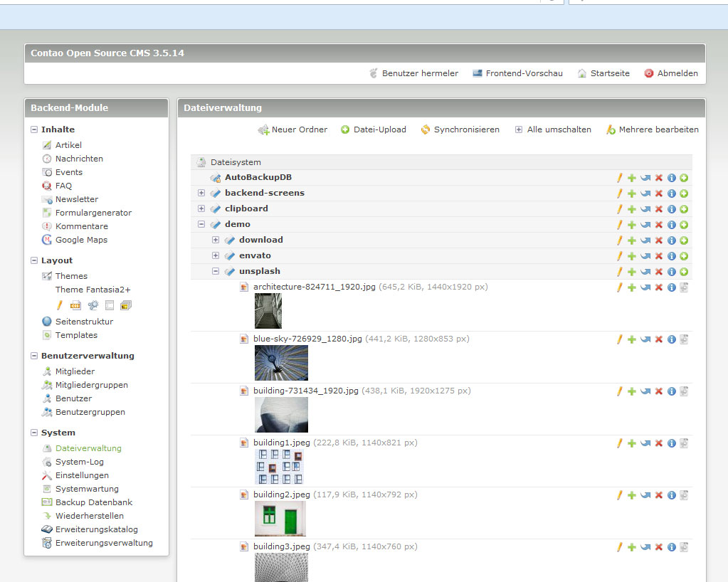This screenshot has width=728, height=582.
Task: Open the modules gear icon under Theme Fantasia2+
Action: tap(93, 305)
